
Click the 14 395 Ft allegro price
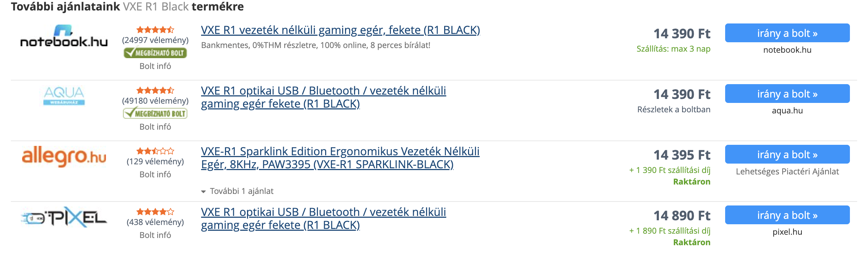(x=682, y=155)
